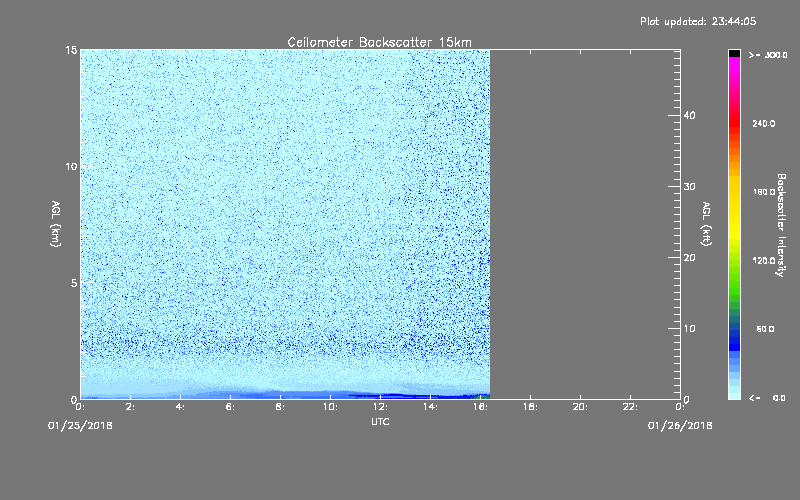This screenshot has width=800, height=500.
Task: Click the "01/26/2018" end date label
Action: (680, 426)
